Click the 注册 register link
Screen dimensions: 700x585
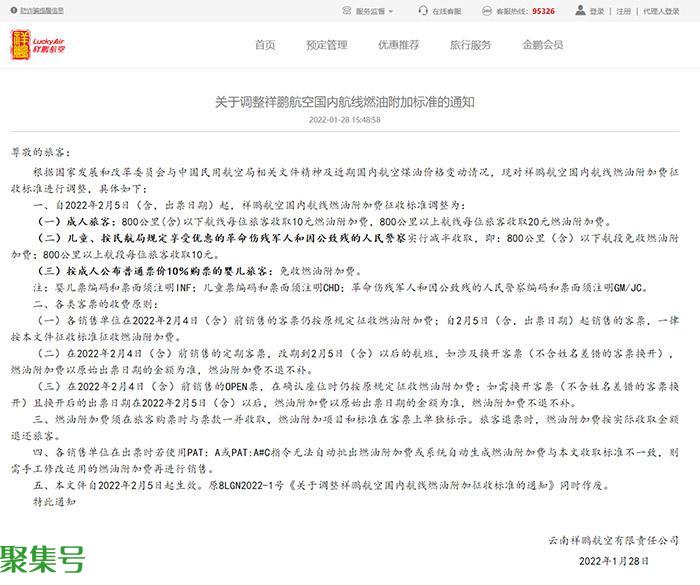(623, 12)
